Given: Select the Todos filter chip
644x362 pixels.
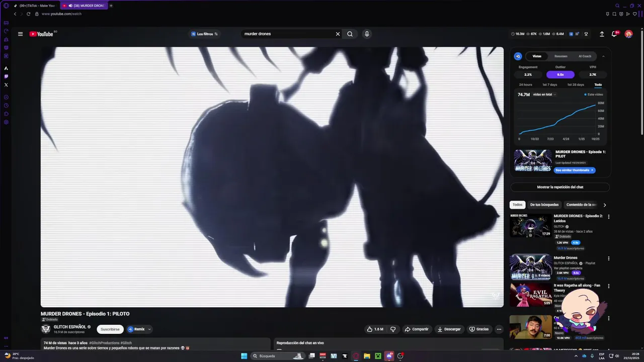Looking at the screenshot, I should [x=517, y=205].
